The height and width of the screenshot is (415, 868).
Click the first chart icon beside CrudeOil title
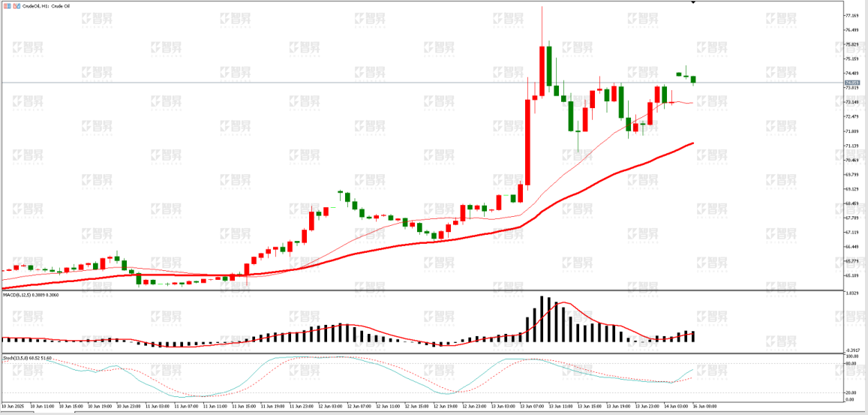tap(7, 6)
